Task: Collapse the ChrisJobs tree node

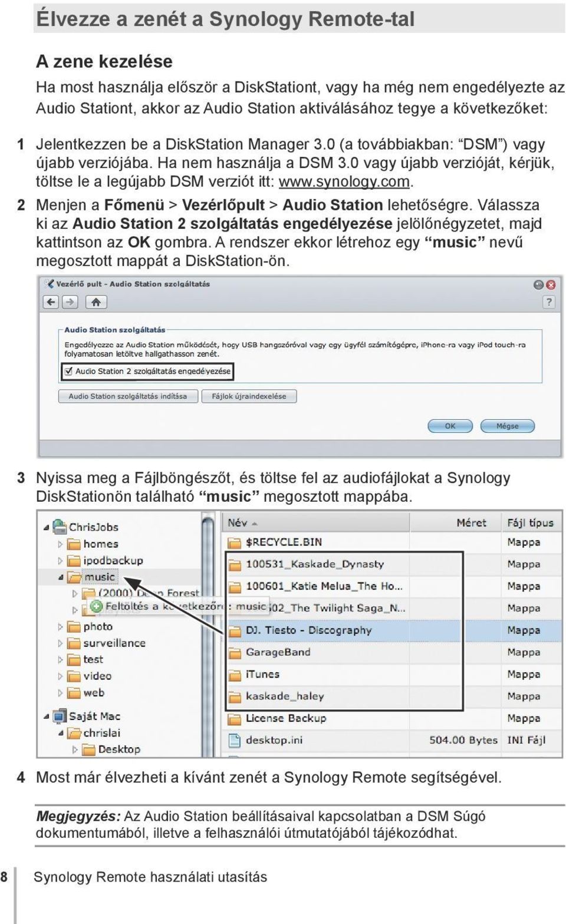Action: point(47,527)
